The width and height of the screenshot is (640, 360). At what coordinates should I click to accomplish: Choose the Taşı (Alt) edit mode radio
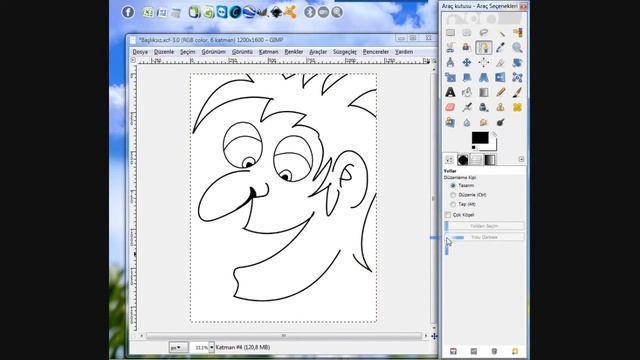click(x=453, y=204)
